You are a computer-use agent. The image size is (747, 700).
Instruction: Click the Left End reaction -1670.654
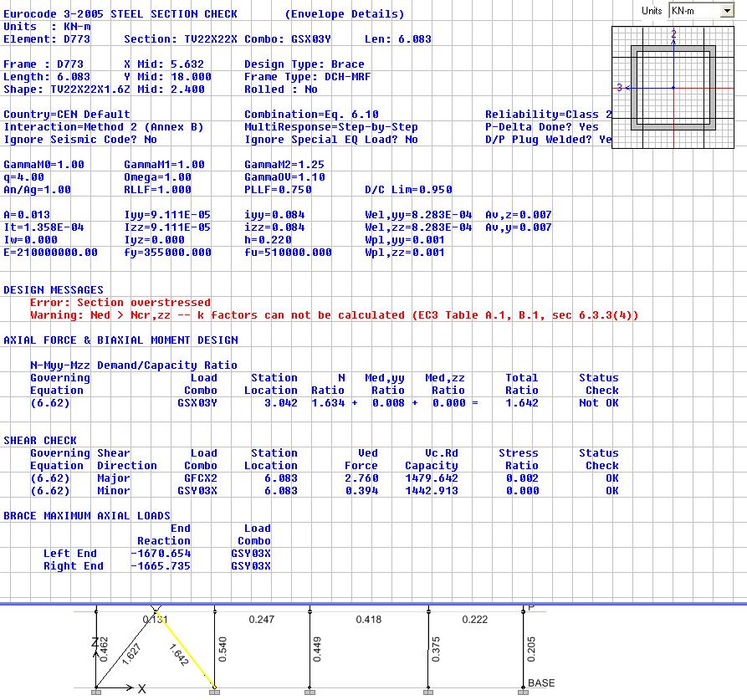[x=161, y=554]
